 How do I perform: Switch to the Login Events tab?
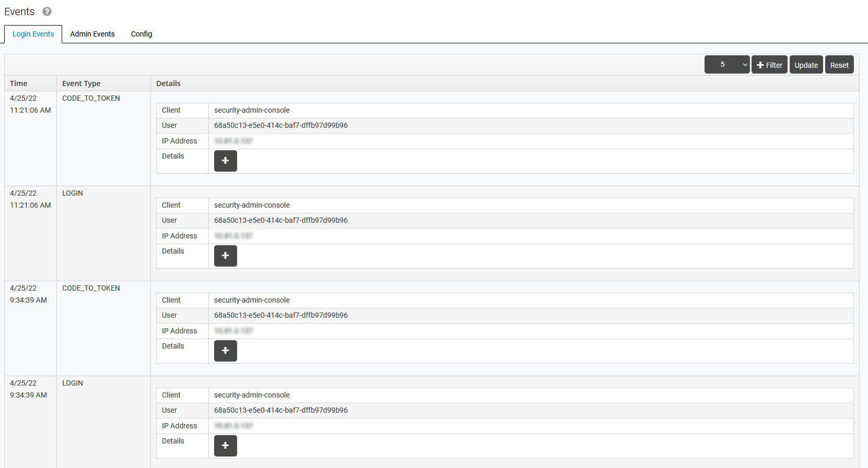pos(33,34)
